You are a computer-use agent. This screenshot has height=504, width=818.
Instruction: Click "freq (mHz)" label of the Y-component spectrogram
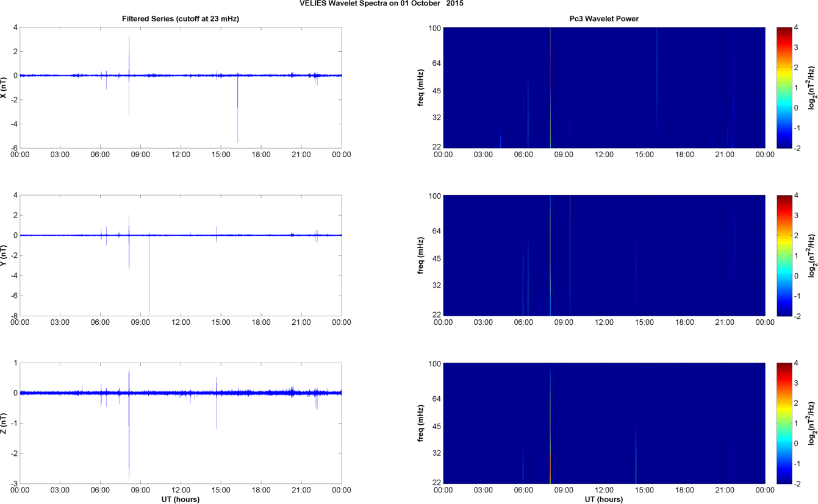(422, 256)
